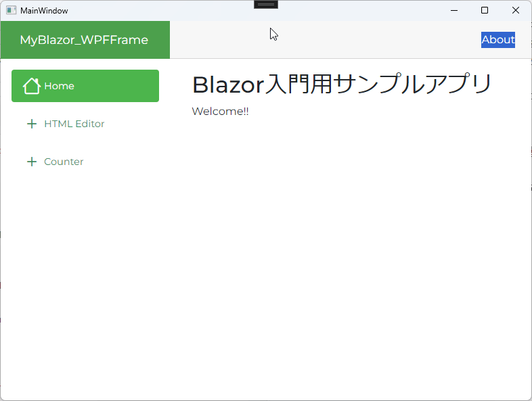
Task: Open the Home navigation item
Action: tap(85, 86)
